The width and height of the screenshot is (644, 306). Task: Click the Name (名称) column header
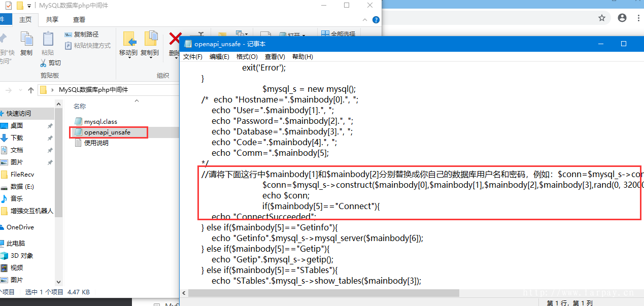80,107
